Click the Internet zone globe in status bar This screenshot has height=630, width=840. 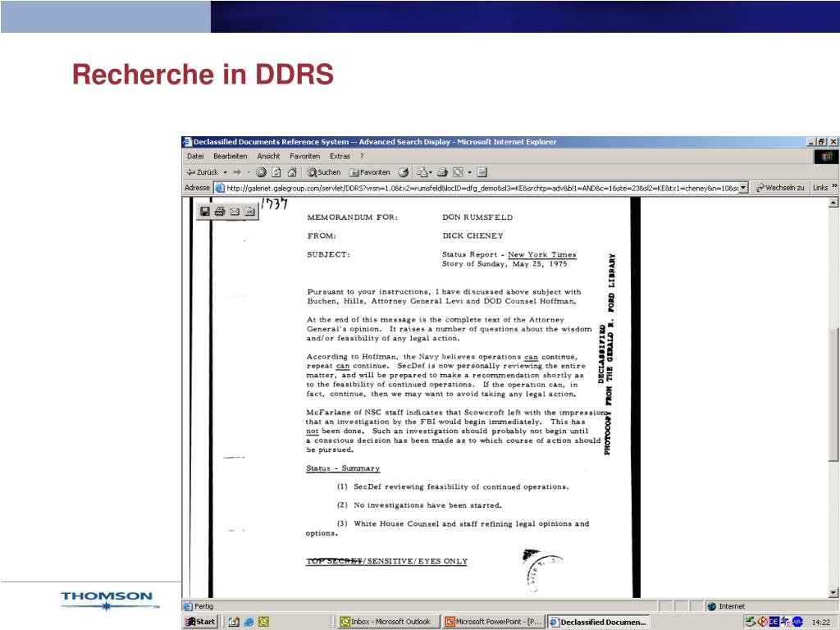[x=711, y=606]
